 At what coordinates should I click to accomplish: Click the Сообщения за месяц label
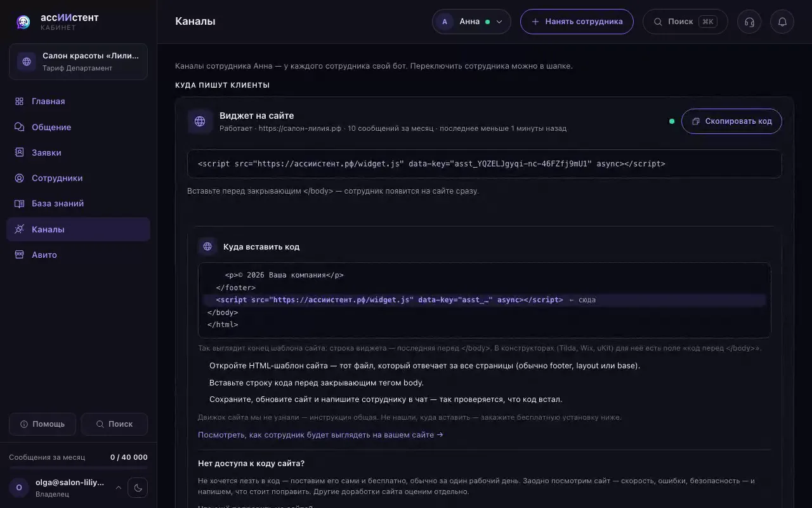[x=47, y=457]
